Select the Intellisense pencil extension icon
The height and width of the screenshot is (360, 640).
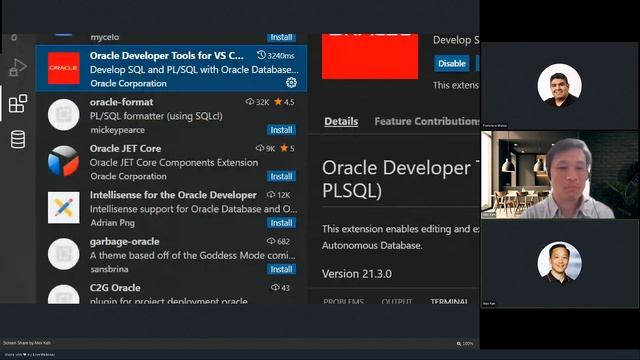click(x=64, y=208)
